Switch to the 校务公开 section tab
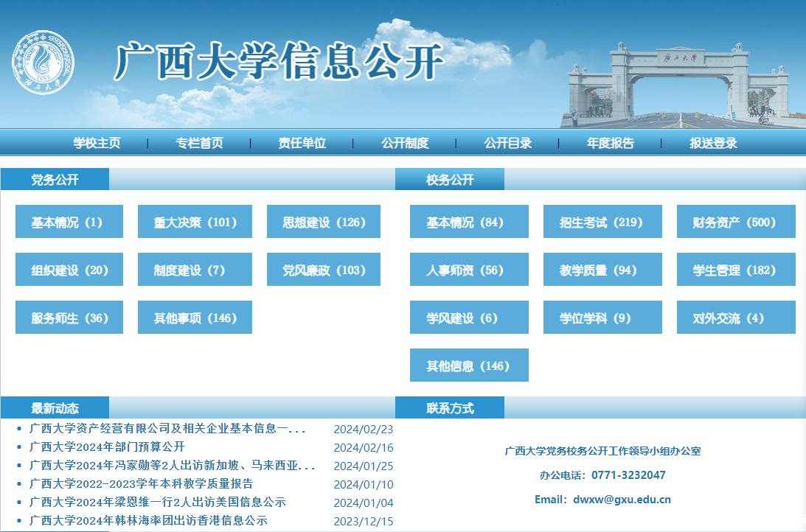 tap(450, 180)
